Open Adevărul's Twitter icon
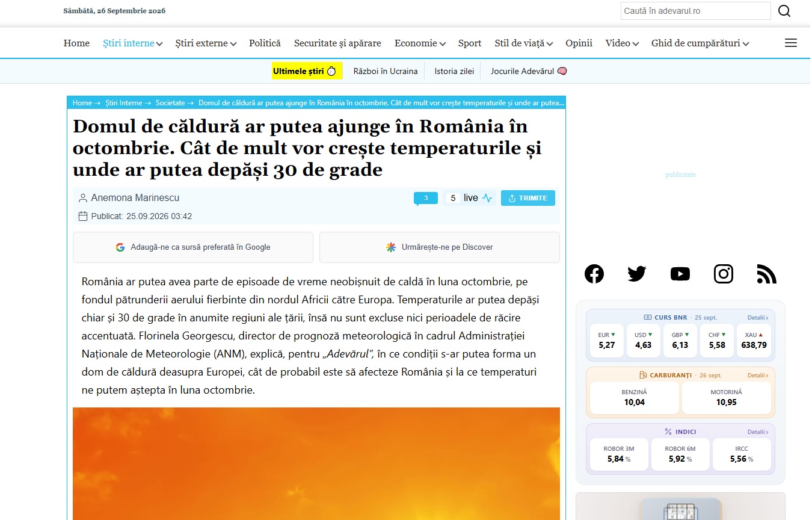This screenshot has width=812, height=520. point(637,274)
